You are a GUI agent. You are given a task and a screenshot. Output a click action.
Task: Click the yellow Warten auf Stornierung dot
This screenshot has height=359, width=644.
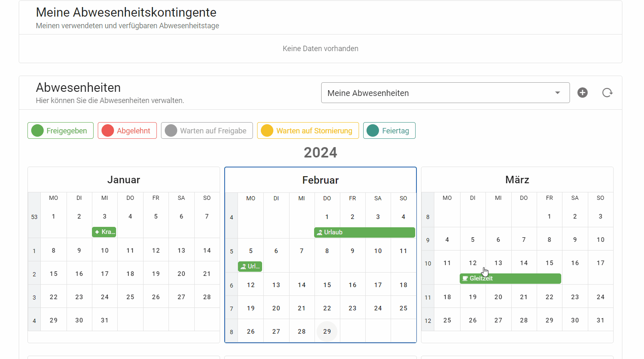tap(267, 130)
